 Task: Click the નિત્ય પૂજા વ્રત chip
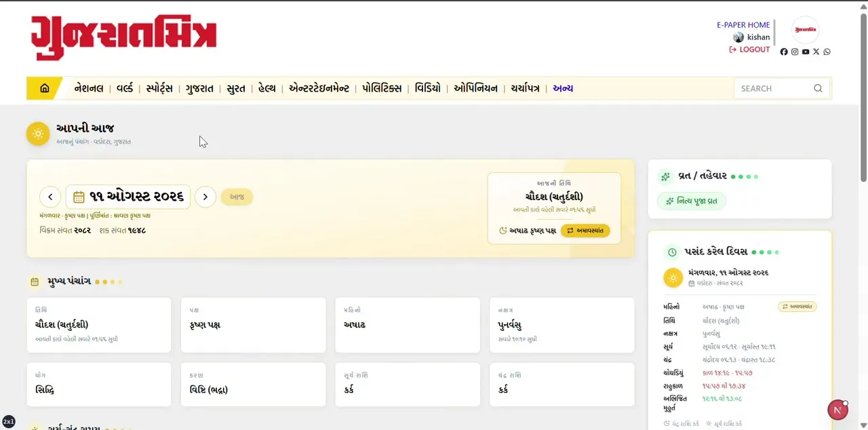point(692,201)
